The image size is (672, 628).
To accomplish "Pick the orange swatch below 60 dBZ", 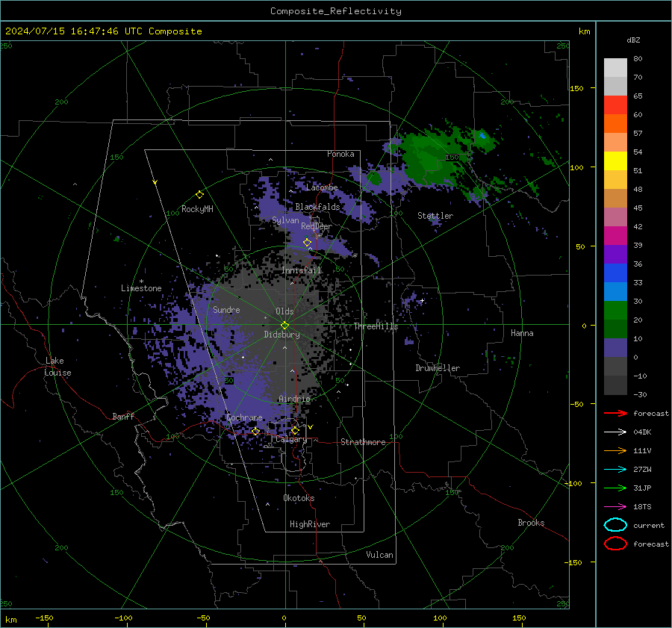I will (x=615, y=123).
